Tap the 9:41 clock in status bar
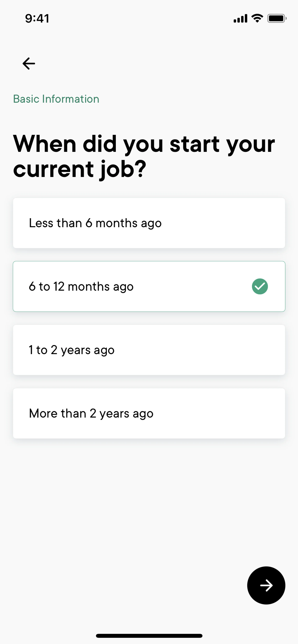 click(x=37, y=18)
